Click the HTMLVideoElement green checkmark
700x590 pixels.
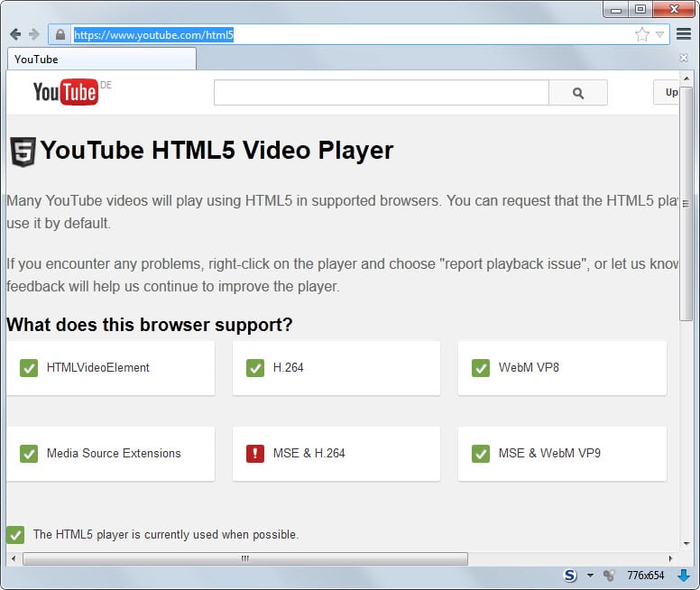coord(29,368)
